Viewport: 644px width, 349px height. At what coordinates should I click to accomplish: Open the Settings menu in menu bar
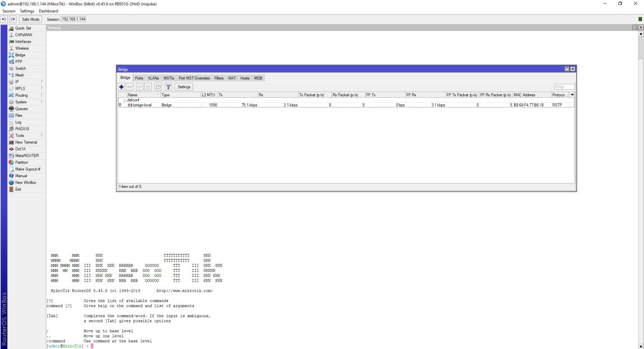point(27,11)
